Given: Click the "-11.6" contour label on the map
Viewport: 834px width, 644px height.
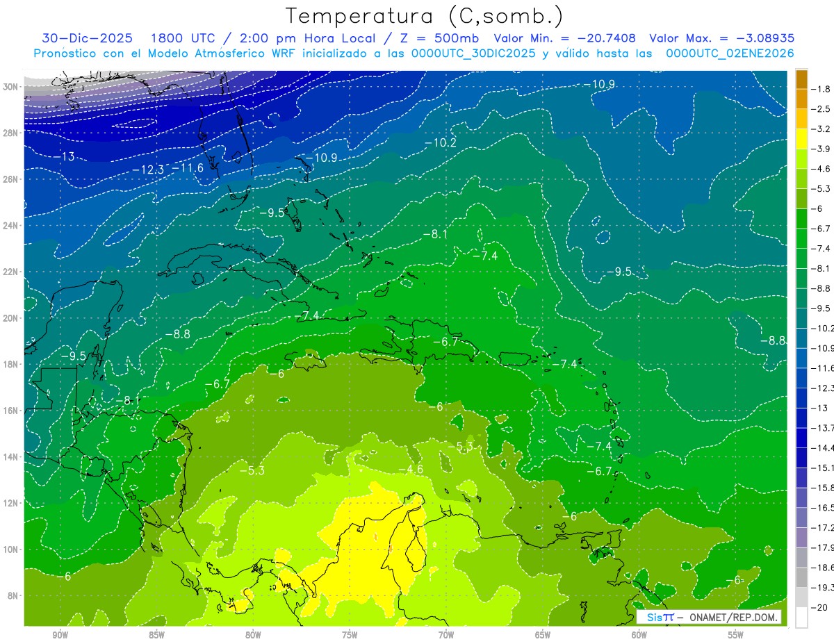Looking at the screenshot, I should [x=188, y=168].
